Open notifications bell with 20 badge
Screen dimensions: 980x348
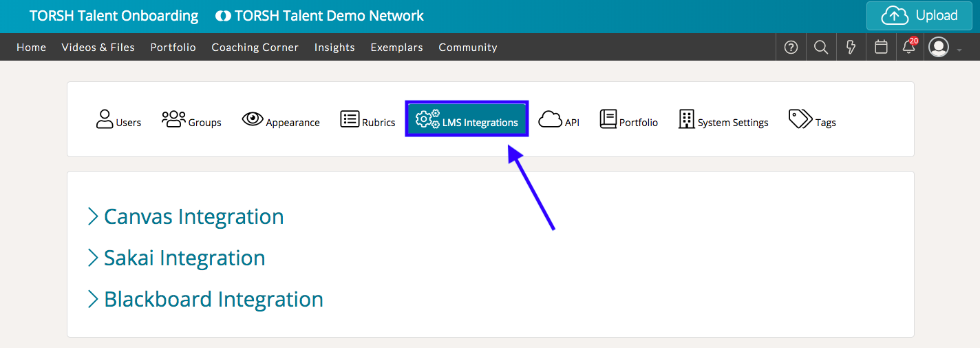click(910, 47)
